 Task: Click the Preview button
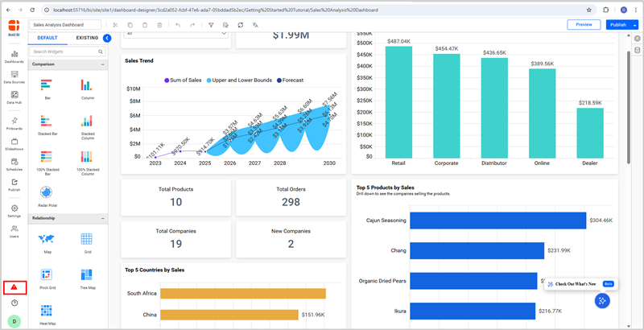coord(584,25)
